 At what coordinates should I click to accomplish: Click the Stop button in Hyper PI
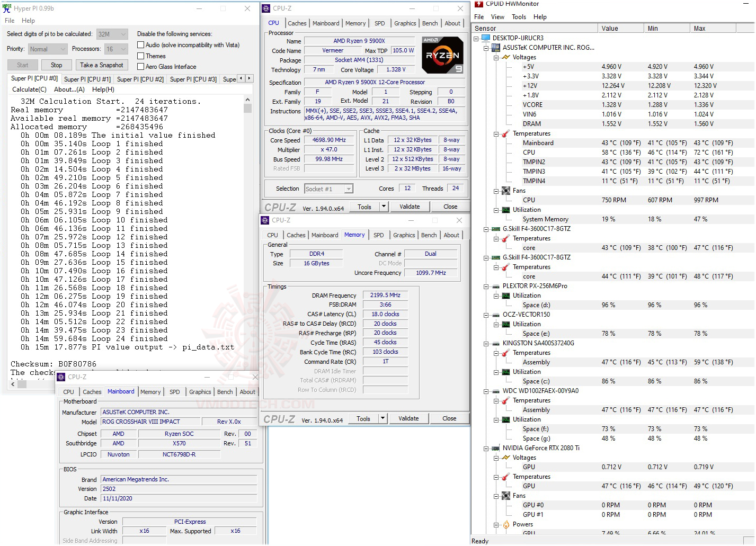point(56,65)
